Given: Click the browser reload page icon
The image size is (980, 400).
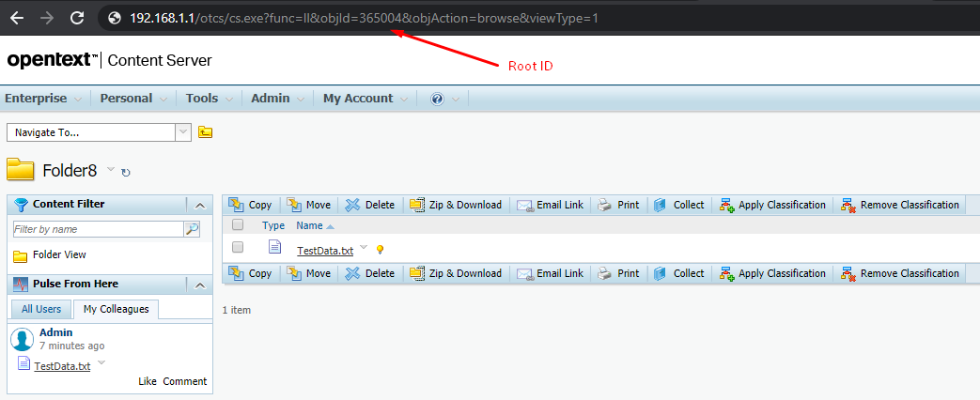Looking at the screenshot, I should tap(77, 18).
